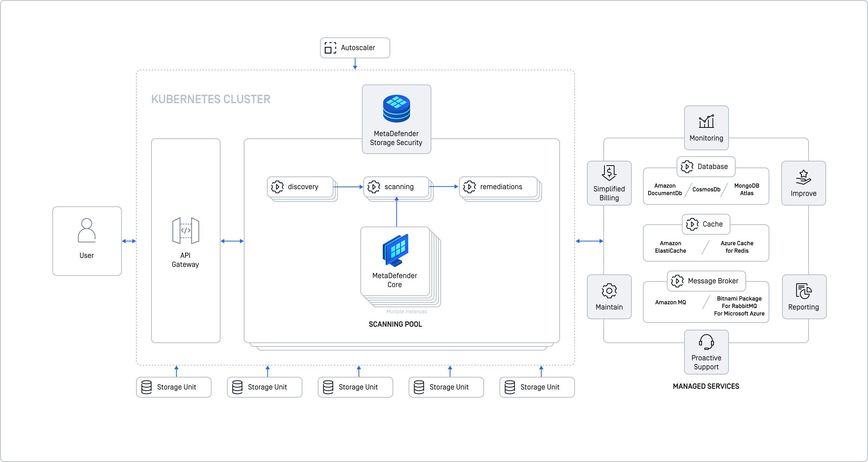Click the fourth Storage Unit cylinder icon

tap(419, 387)
